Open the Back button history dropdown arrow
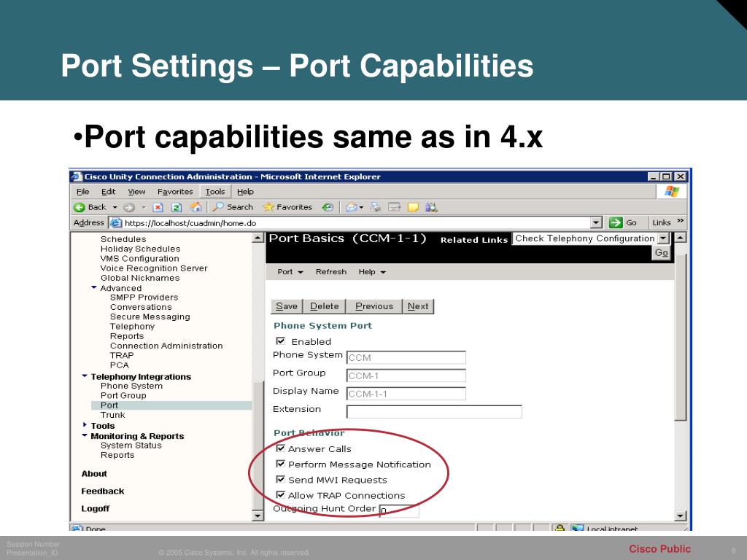This screenshot has width=747, height=560. [115, 207]
